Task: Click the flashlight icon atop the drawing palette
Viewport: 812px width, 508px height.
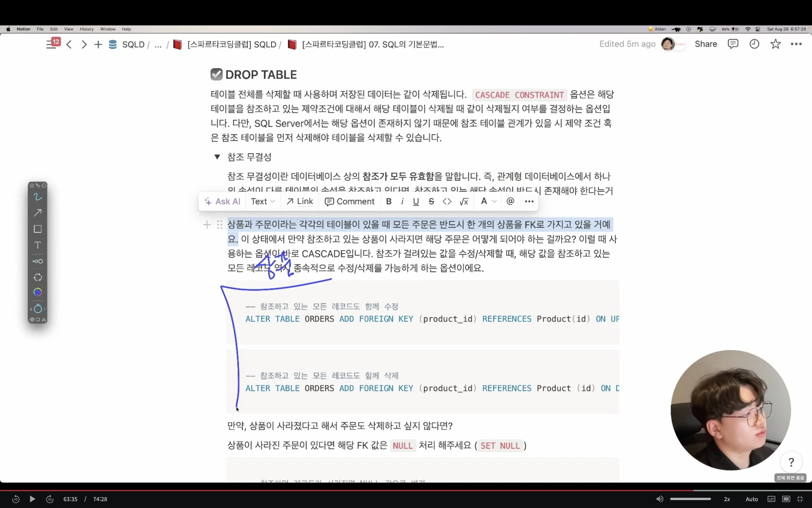Action: [38, 186]
